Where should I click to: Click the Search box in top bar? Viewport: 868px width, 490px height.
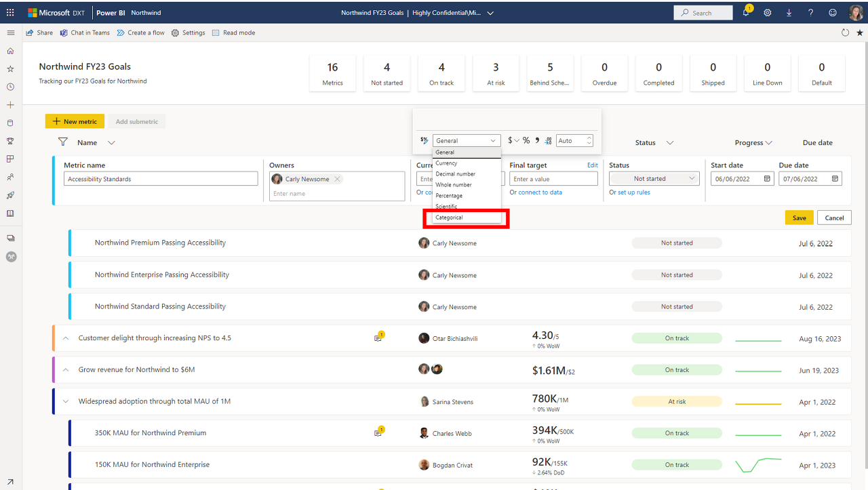click(703, 13)
